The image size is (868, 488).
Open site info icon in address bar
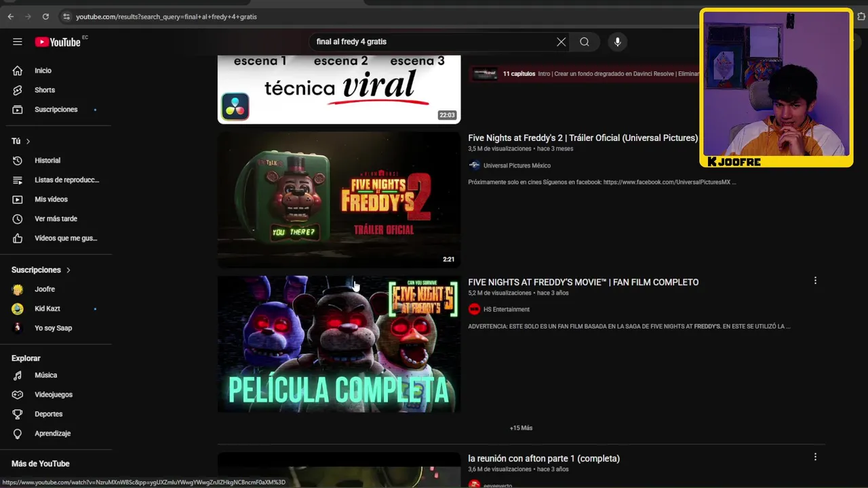point(66,16)
